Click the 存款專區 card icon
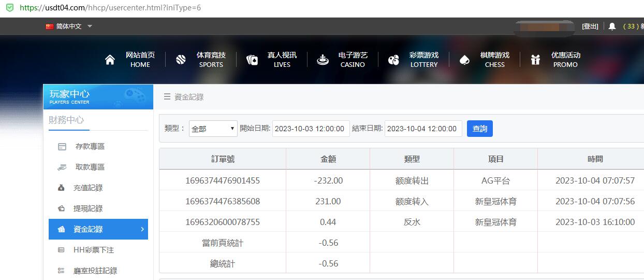This screenshot has width=644, height=280. point(62,147)
